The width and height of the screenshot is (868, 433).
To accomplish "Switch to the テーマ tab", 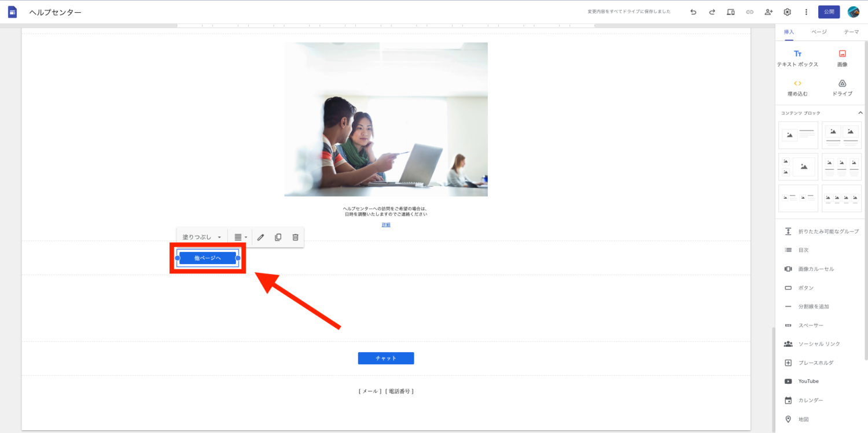I will (x=851, y=32).
